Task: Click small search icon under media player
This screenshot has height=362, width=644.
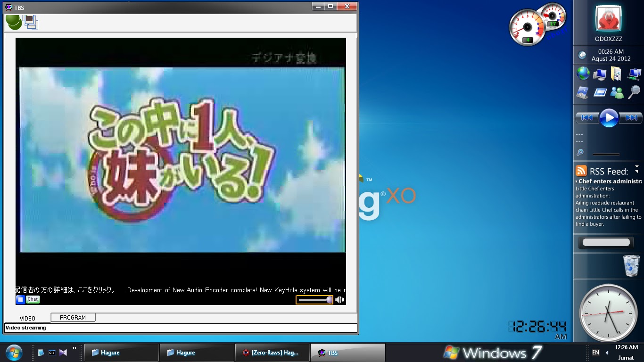Action: tap(580, 153)
